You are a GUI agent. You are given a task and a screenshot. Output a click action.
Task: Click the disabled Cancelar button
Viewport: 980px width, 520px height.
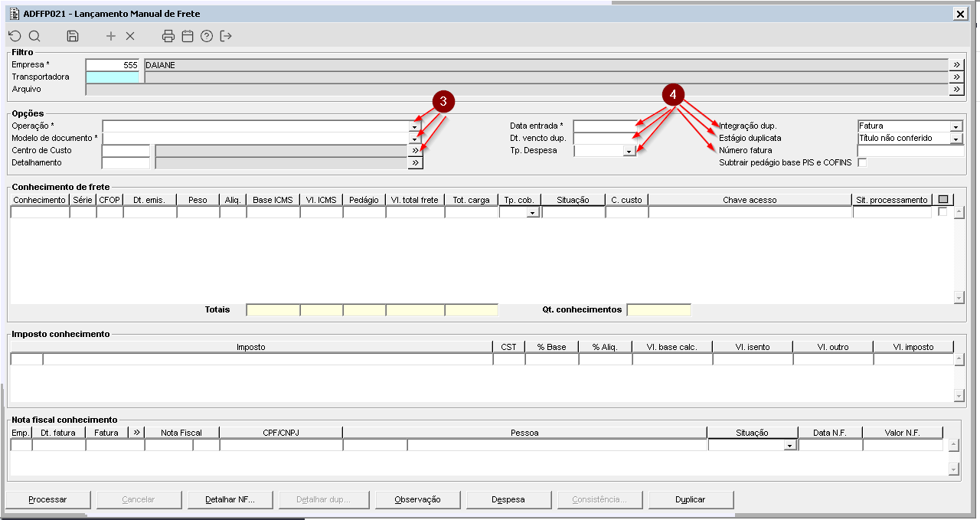(x=139, y=499)
